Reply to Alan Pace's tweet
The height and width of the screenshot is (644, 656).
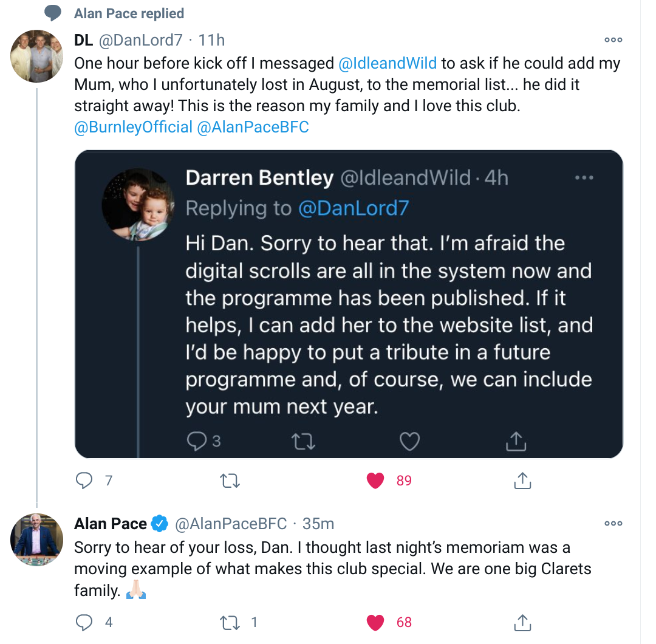(84, 622)
